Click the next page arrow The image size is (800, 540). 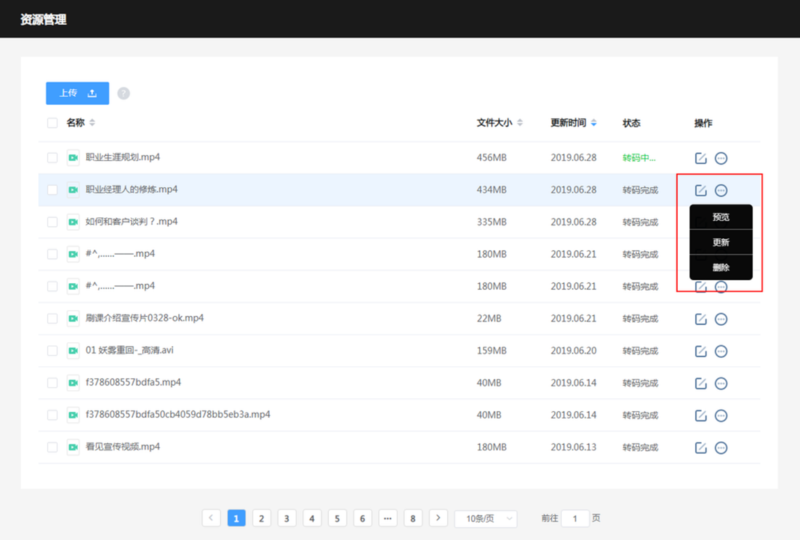[x=438, y=518]
